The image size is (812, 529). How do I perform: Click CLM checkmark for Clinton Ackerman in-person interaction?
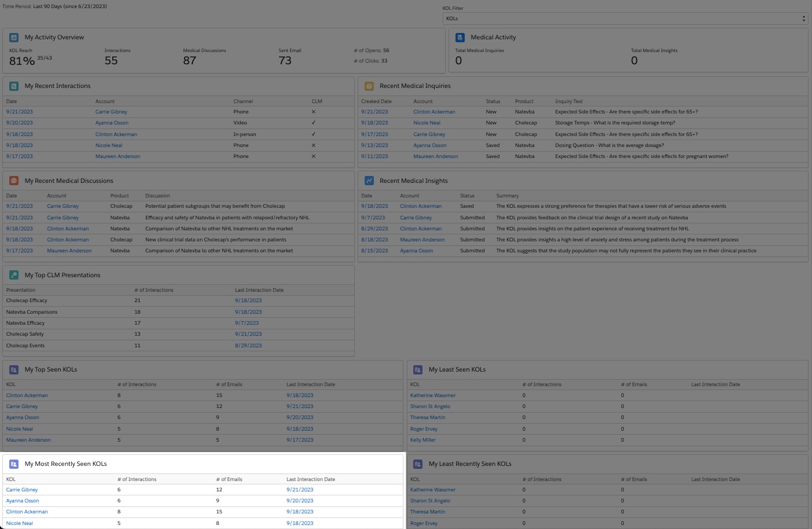[314, 134]
